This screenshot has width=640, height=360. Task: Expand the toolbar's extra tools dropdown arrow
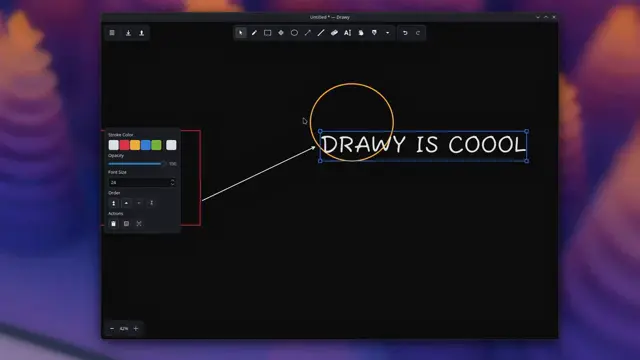[387, 33]
